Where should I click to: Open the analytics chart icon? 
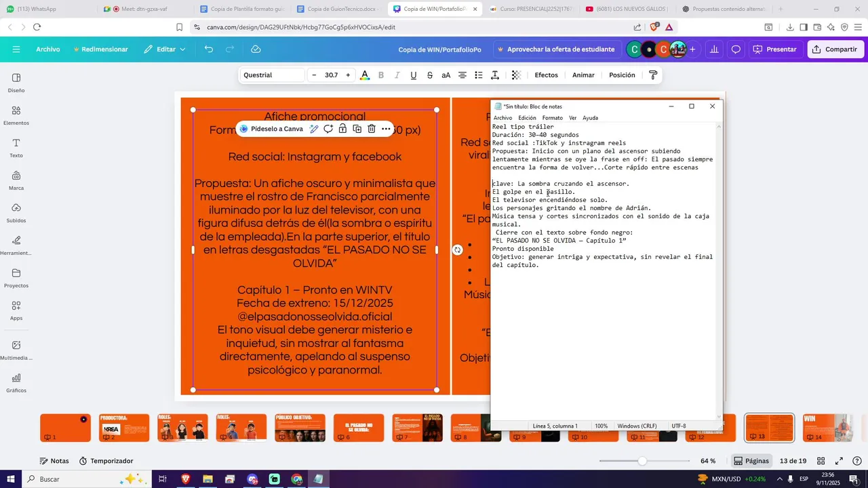click(x=714, y=49)
